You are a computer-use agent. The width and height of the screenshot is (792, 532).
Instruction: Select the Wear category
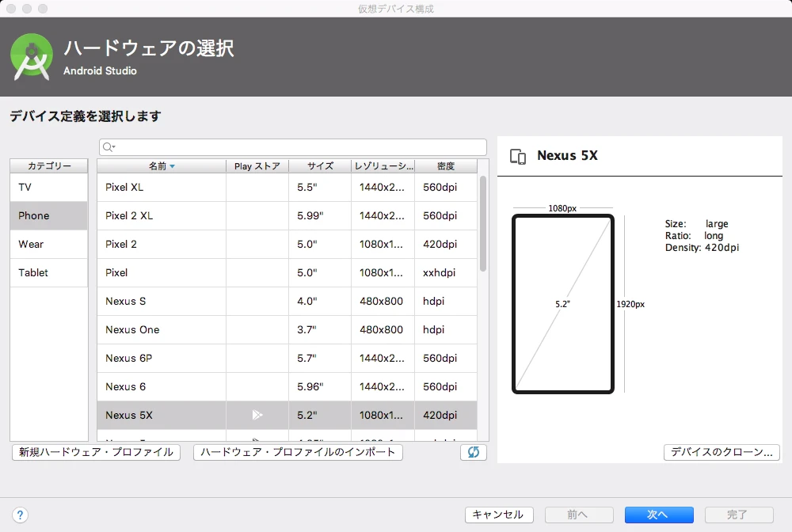click(49, 245)
